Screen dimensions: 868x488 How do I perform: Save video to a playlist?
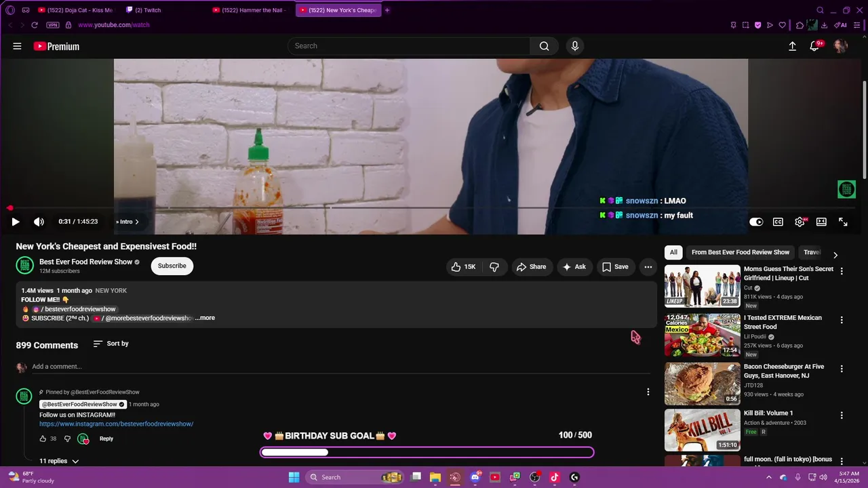[615, 267]
